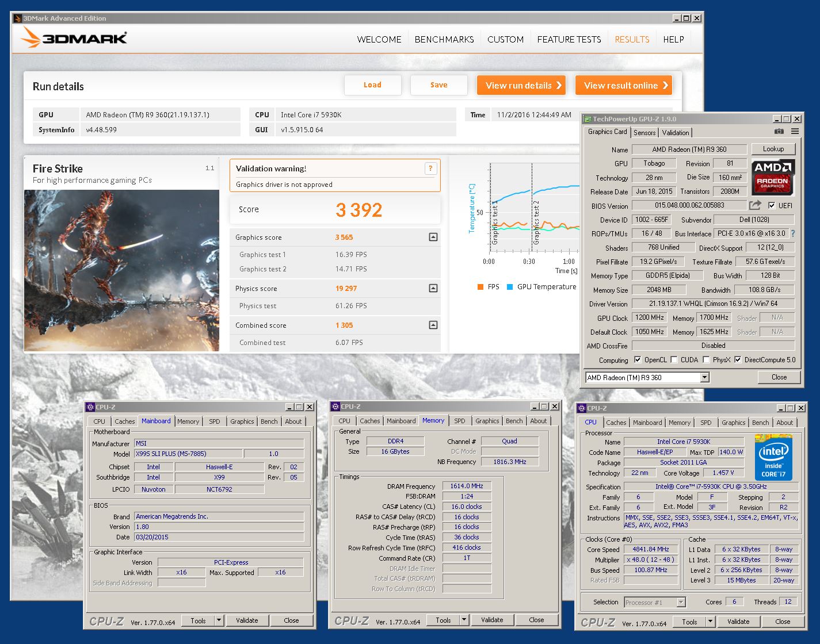Switch to the CUSTOM tab in 3DMark
Screen dimensions: 820x644
tap(505, 40)
